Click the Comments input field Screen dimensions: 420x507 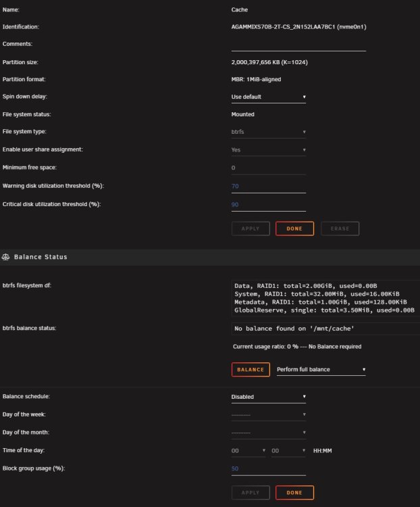298,45
